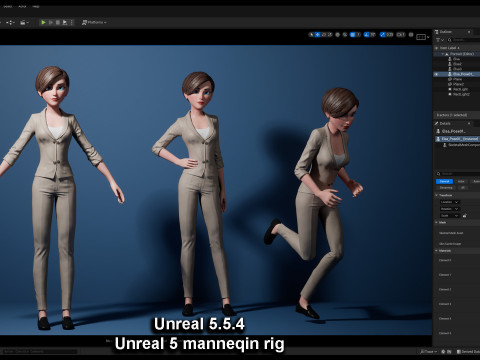Click the Stop simulation button
This screenshot has height=360, width=480.
(58, 22)
